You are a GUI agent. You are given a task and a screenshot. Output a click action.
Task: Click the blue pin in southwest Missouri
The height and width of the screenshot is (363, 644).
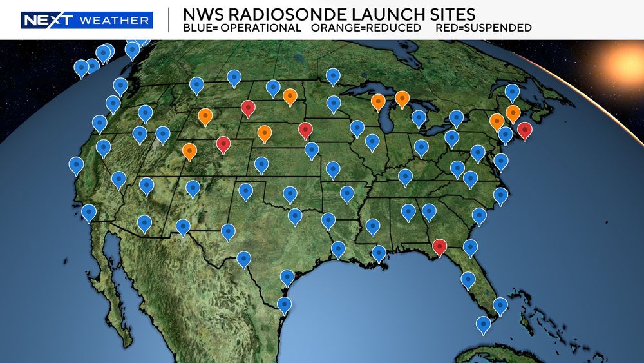point(333,170)
